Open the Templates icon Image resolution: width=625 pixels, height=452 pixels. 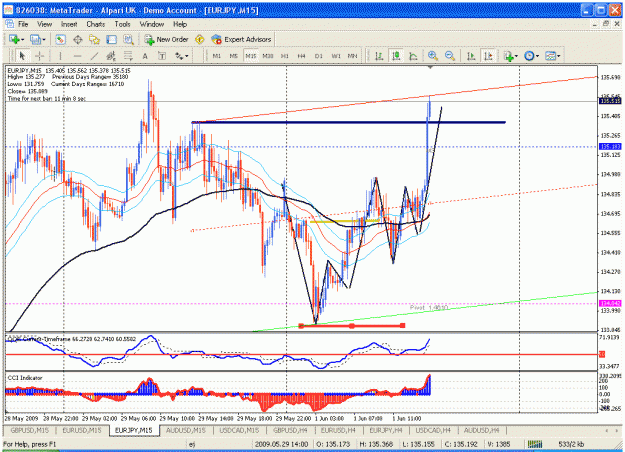click(550, 56)
